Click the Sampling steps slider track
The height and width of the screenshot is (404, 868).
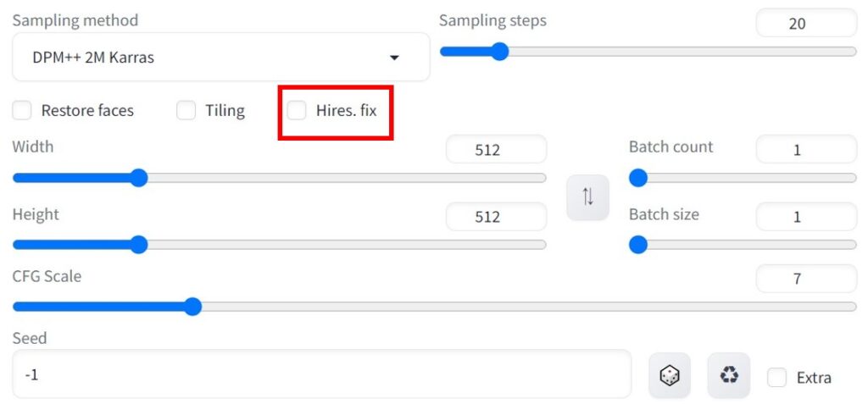point(648,52)
